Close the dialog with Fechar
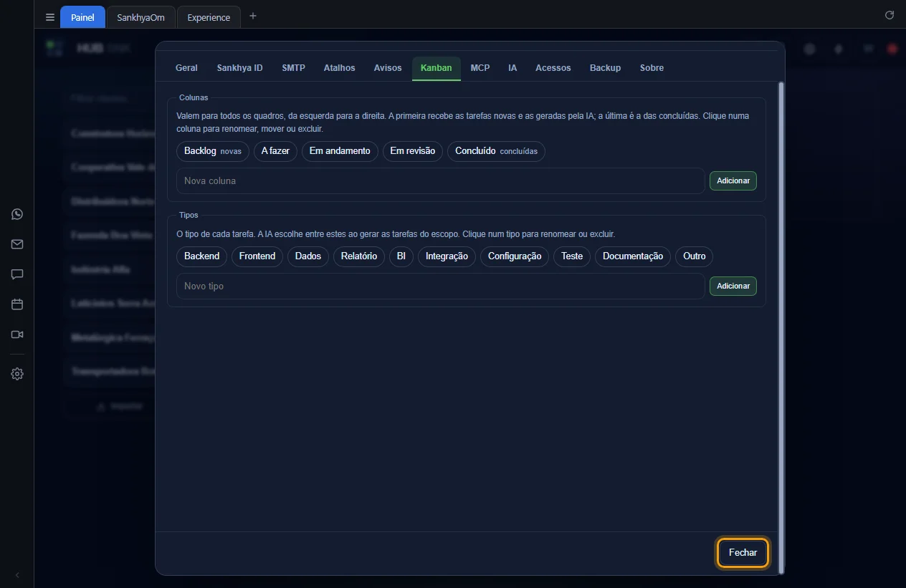906x588 pixels. click(x=743, y=553)
